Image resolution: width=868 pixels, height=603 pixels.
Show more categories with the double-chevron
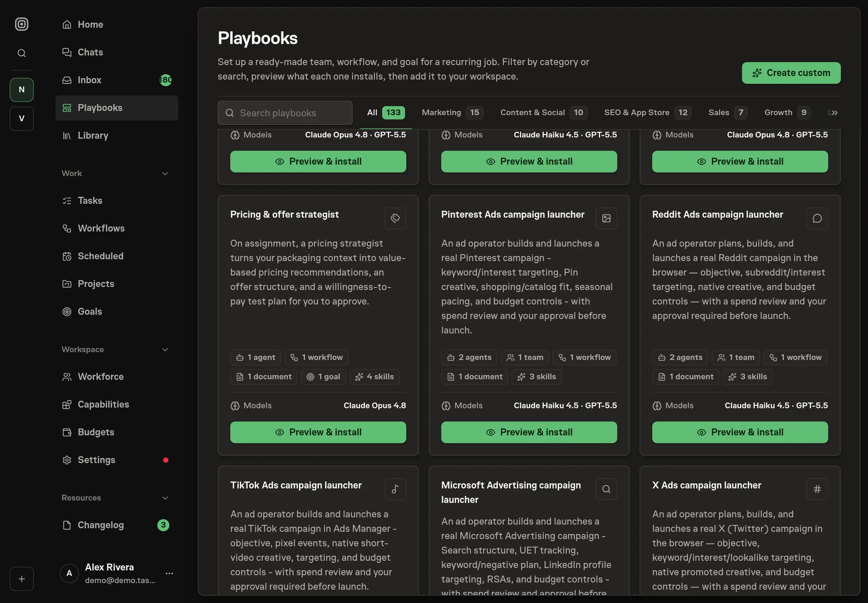point(834,112)
